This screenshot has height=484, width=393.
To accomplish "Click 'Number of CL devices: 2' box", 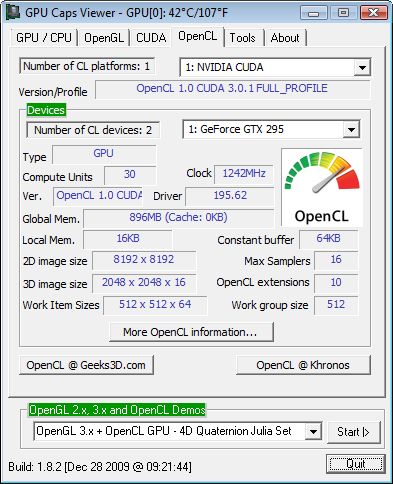I will pos(93,130).
